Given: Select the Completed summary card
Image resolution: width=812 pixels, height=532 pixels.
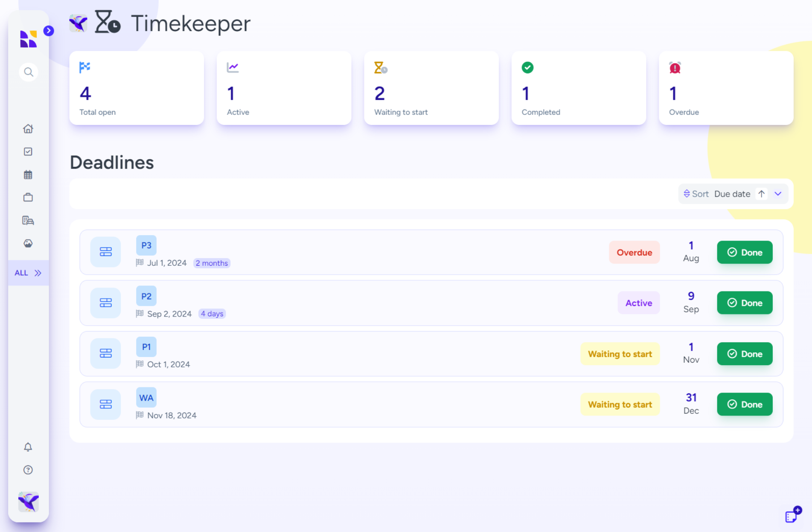Looking at the screenshot, I should pyautogui.click(x=579, y=88).
